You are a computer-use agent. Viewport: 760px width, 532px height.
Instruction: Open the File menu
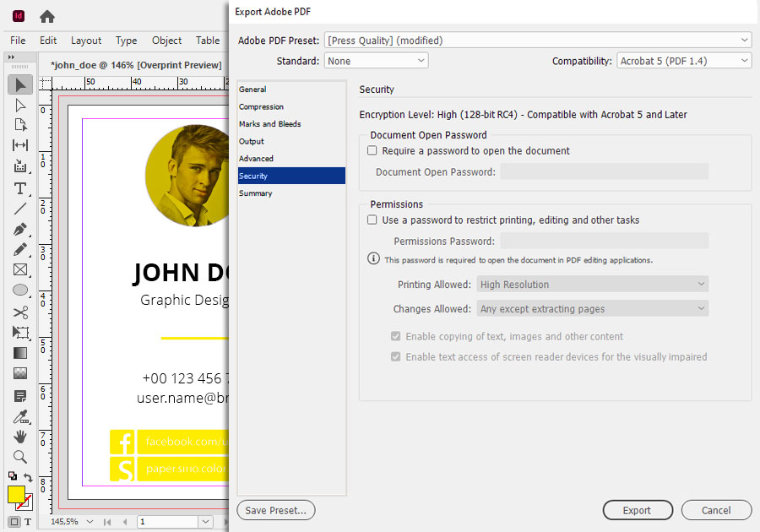pyautogui.click(x=18, y=41)
